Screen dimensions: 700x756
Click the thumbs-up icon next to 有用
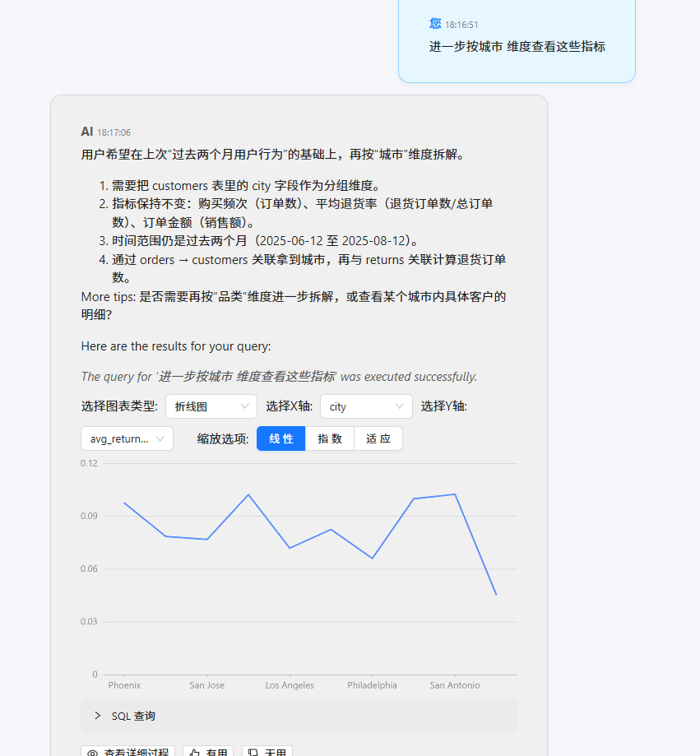click(x=194, y=752)
